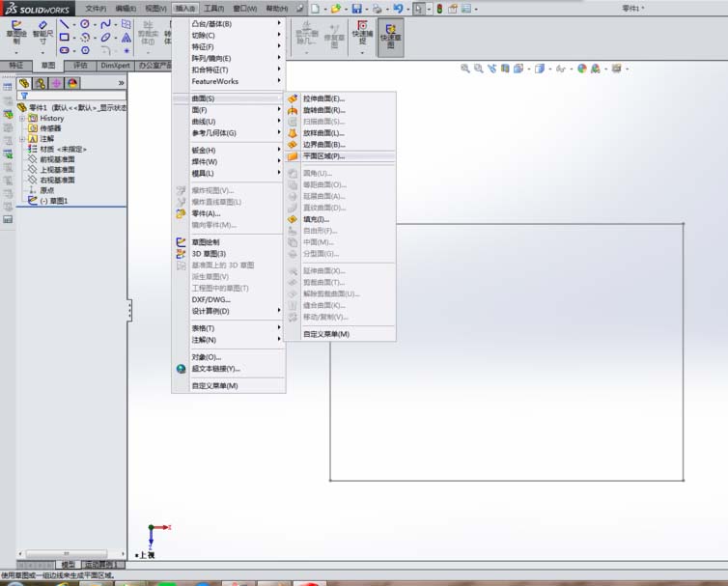
Task: Open the 设计算例(D) submenu
Action: (x=229, y=311)
